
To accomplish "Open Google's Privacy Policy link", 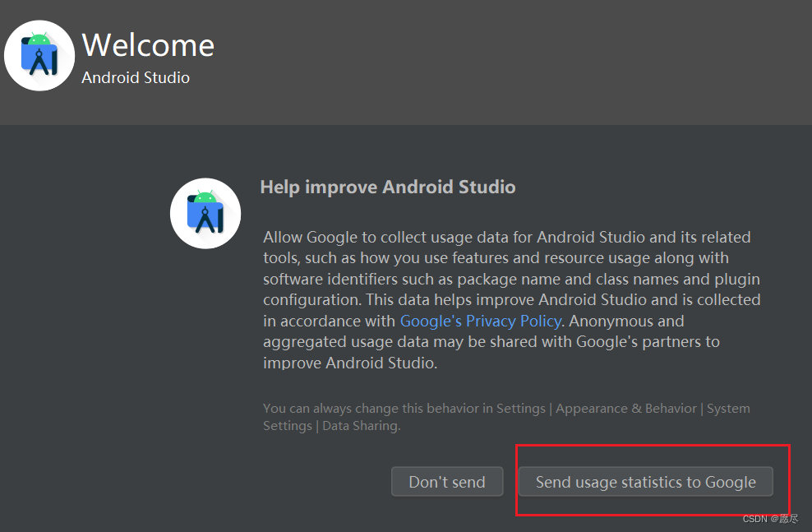I will coord(480,321).
